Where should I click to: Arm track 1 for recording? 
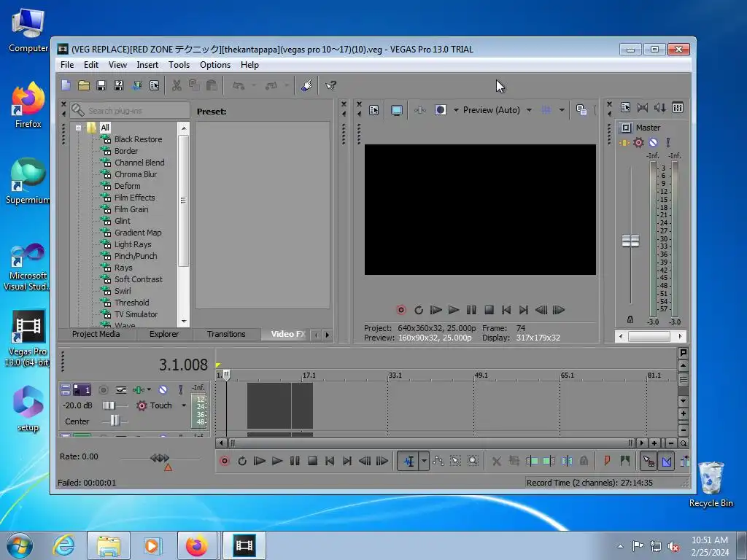tap(103, 390)
